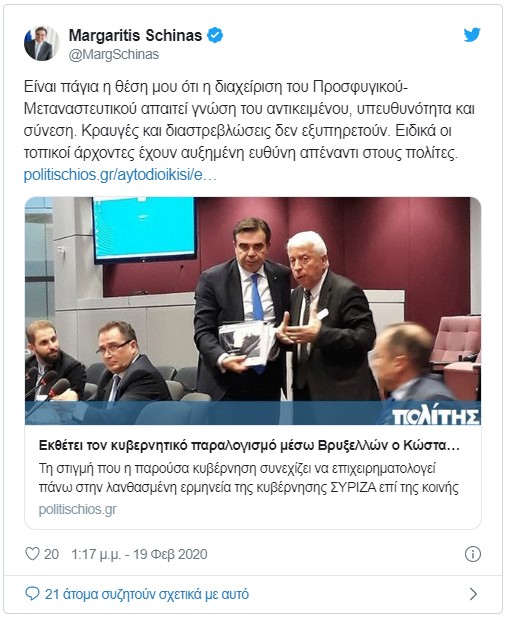The height and width of the screenshot is (621, 507).
Task: Visit the @MargSchinas handle
Action: pyautogui.click(x=114, y=54)
